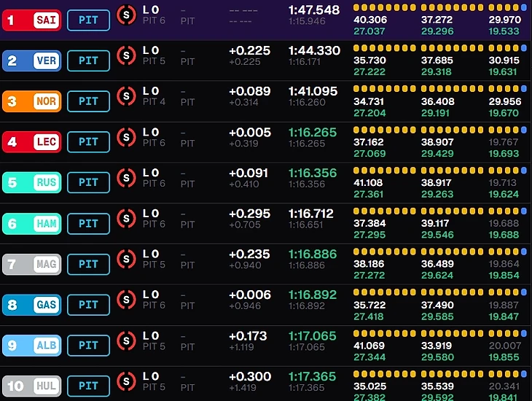Select the tyre icon in RUS row

(126, 178)
